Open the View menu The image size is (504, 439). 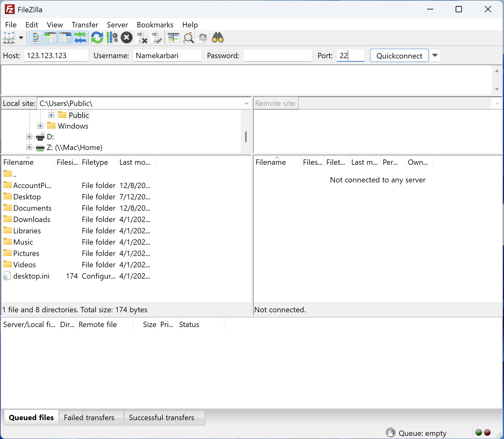[x=55, y=25]
